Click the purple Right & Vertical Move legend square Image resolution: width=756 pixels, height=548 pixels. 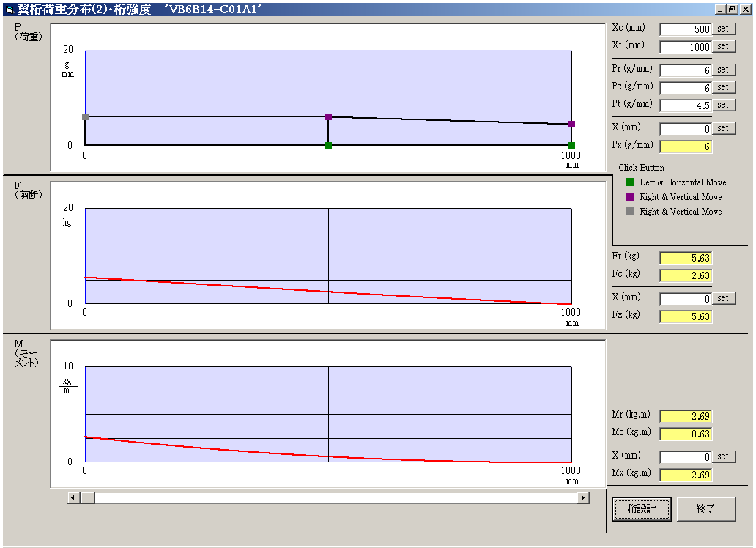pyautogui.click(x=629, y=197)
